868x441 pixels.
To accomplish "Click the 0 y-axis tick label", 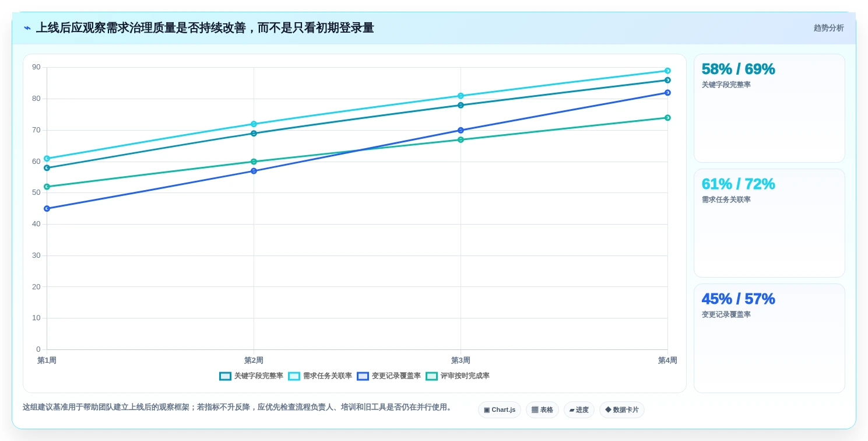I will coord(38,349).
